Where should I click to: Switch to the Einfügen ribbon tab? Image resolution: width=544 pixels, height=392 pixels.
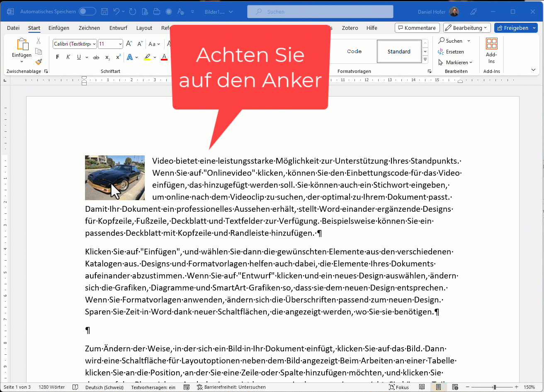click(x=58, y=28)
